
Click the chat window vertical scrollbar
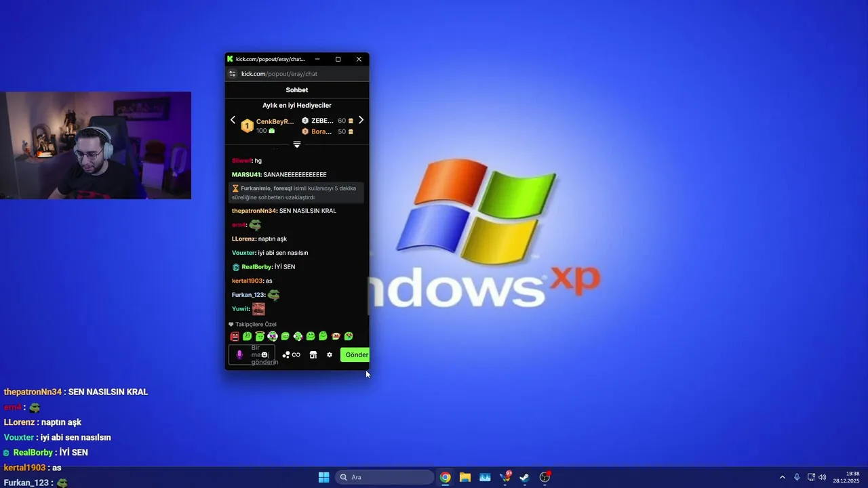(x=369, y=296)
